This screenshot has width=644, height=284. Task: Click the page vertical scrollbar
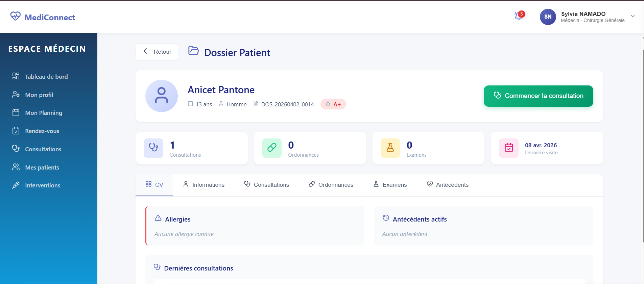[x=643, y=145]
